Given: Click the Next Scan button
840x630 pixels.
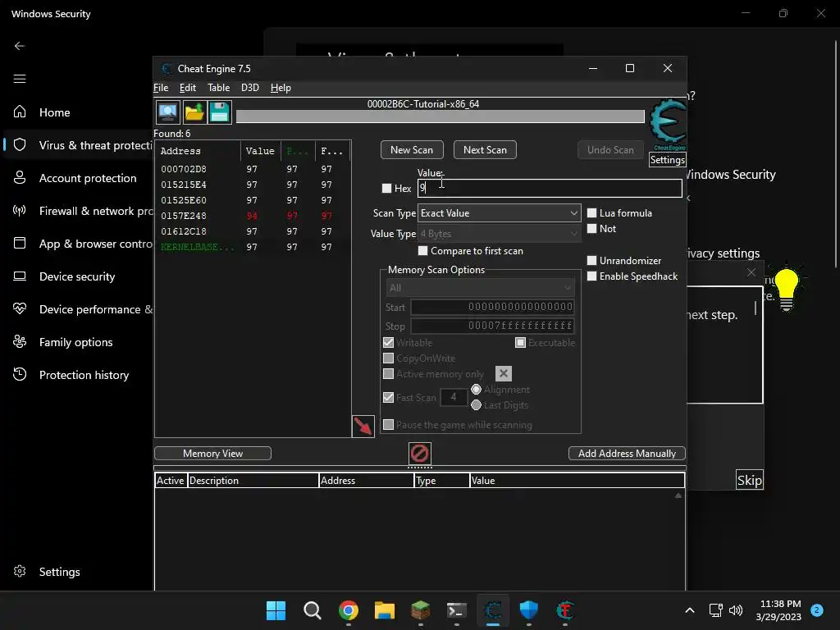Looking at the screenshot, I should tap(485, 150).
